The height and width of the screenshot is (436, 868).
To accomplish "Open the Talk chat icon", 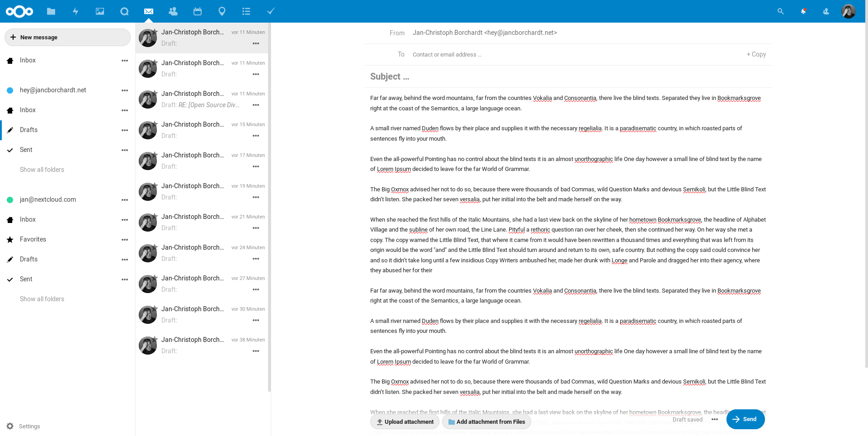I will coord(124,11).
